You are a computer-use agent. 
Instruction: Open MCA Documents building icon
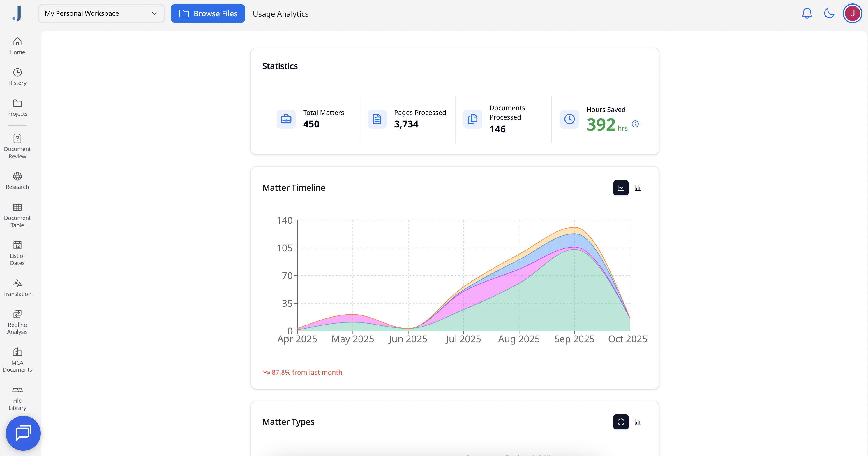pos(17,352)
